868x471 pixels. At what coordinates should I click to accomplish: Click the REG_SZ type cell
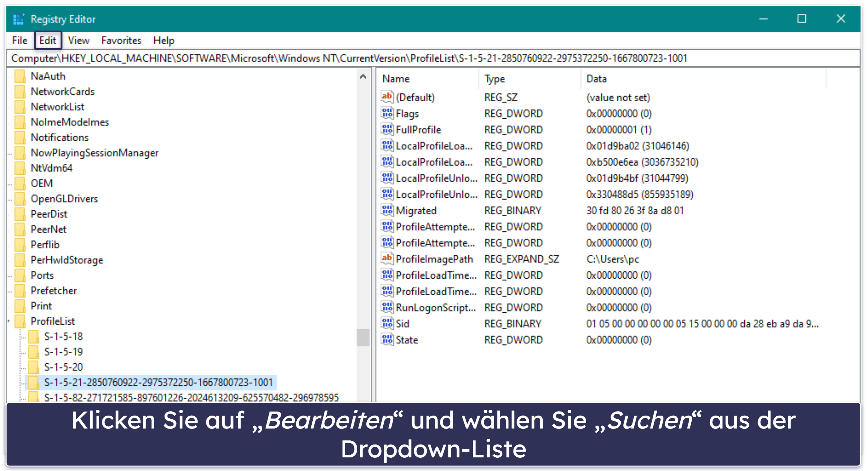(x=501, y=97)
